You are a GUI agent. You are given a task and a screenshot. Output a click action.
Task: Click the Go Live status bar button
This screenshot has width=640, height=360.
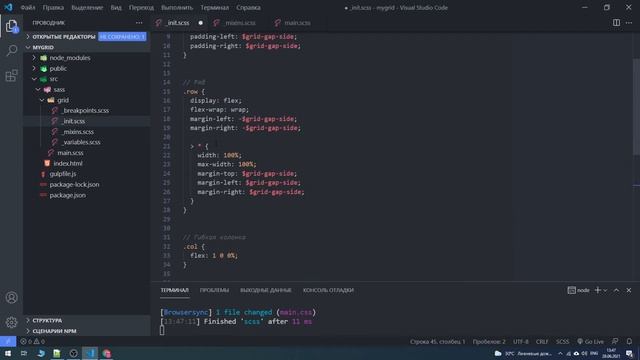(590, 342)
